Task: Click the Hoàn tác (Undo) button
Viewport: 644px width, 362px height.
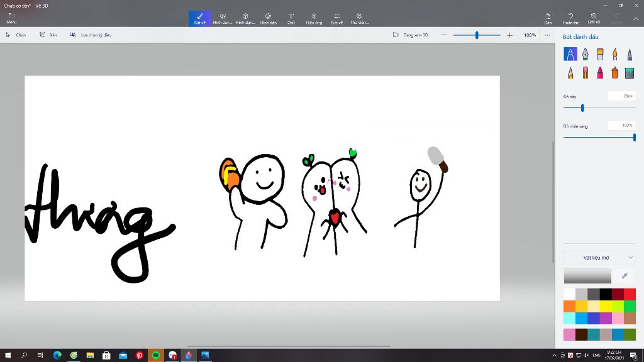Action: click(570, 18)
